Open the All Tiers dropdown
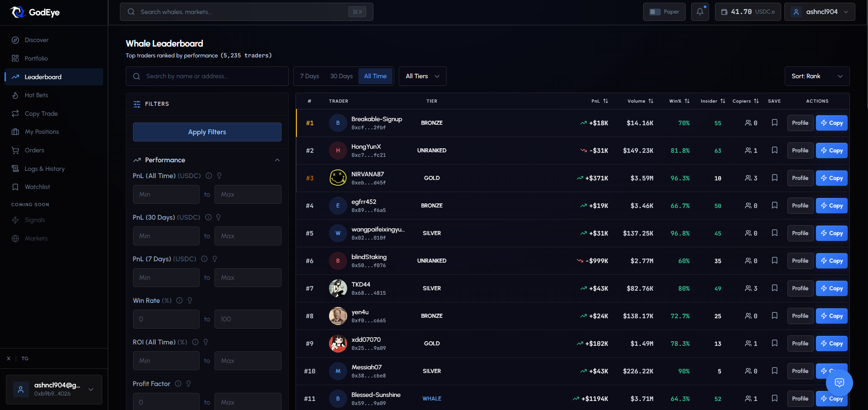The image size is (868, 410). point(422,76)
